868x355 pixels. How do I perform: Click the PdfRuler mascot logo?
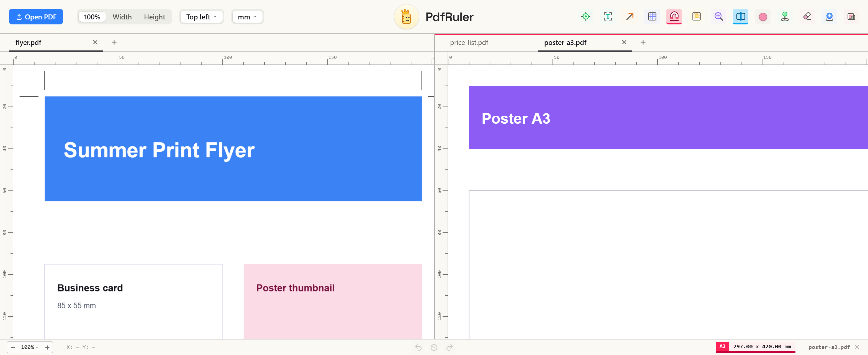point(406,17)
